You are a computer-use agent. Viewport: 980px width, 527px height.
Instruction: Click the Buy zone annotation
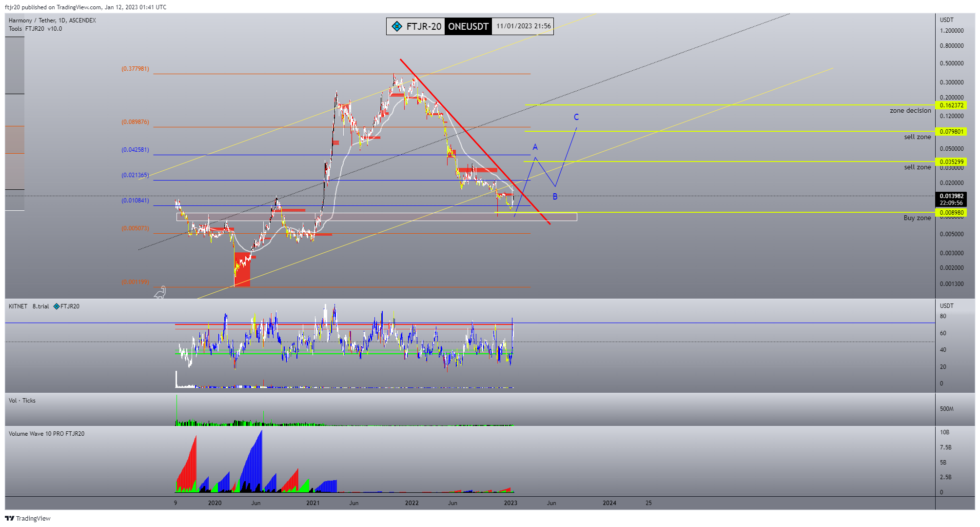coord(917,218)
